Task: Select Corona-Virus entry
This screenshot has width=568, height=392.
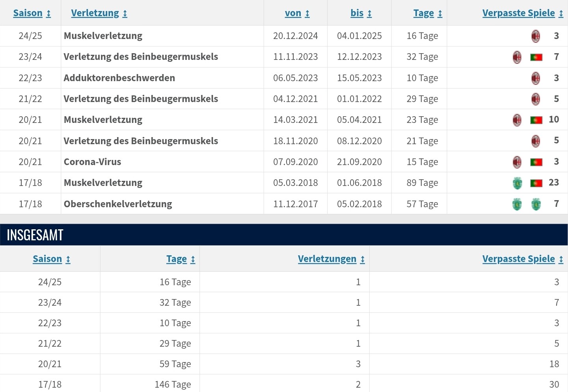Action: click(x=93, y=162)
